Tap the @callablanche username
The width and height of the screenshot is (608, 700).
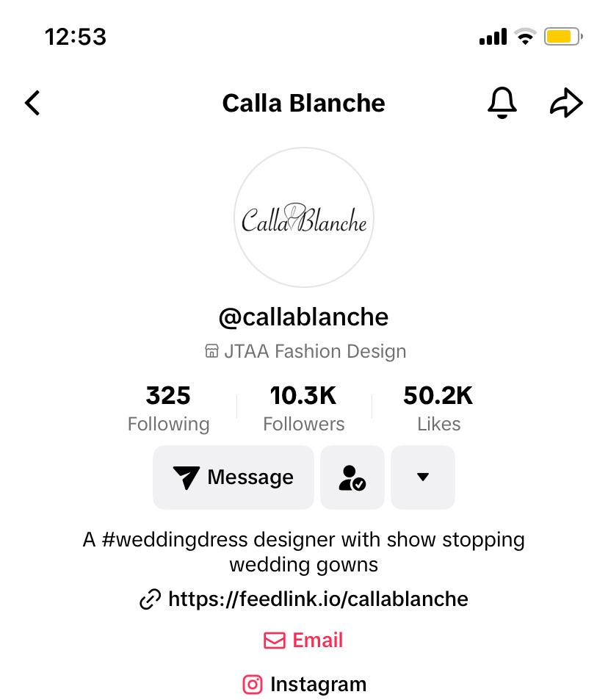(304, 317)
